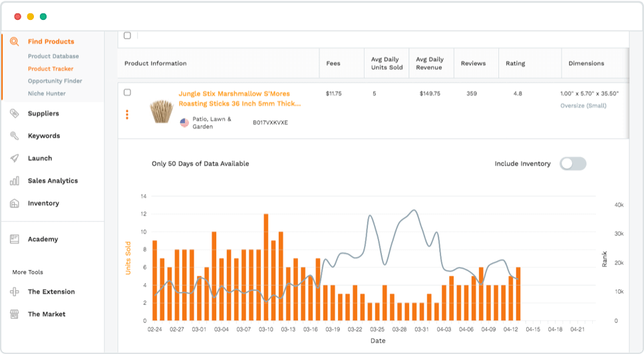
Task: Toggle the Include Inventory switch
Action: (x=573, y=164)
